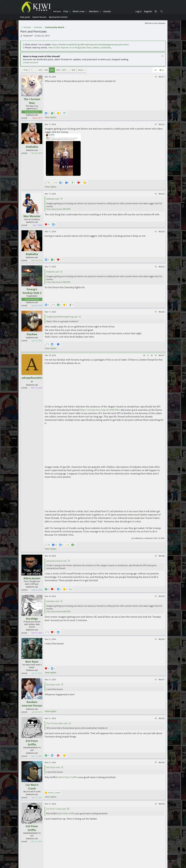
Task: Click the 'View attachment 5823728' link in post #8,523
Action: pos(58,209)
